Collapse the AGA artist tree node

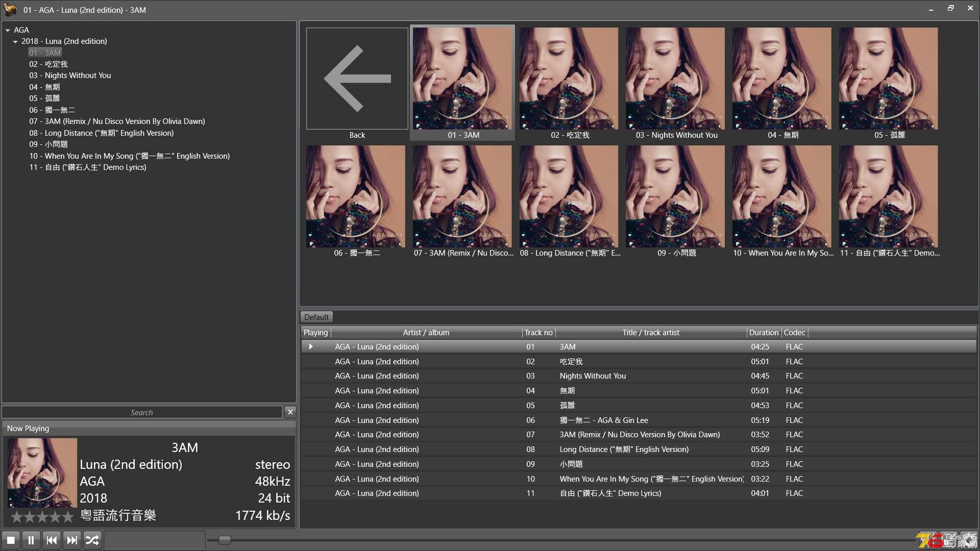click(8, 30)
